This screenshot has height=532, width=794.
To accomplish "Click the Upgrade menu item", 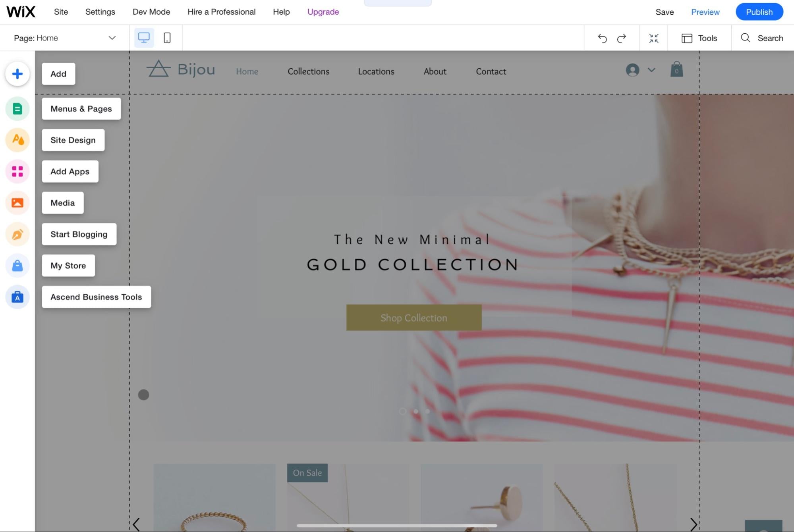I will coord(323,11).
